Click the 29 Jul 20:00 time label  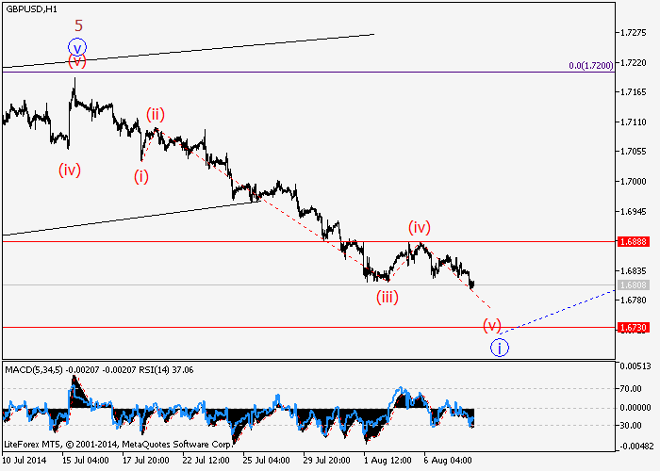tap(327, 460)
